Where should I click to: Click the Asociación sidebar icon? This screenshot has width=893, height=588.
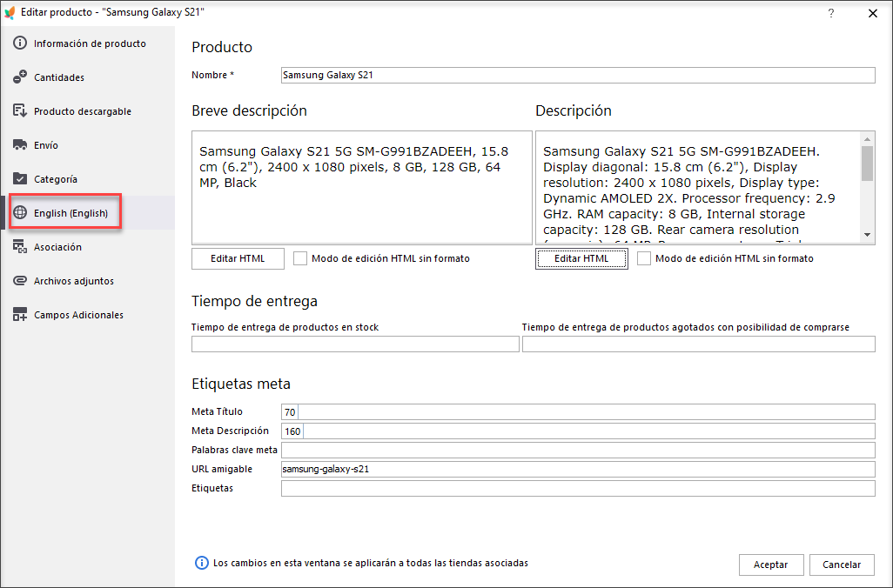click(20, 246)
